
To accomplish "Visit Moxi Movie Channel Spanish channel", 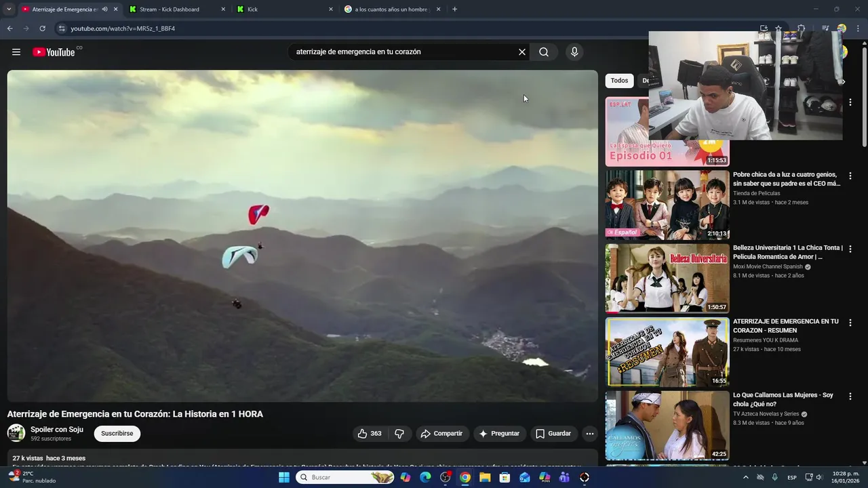I will click(768, 266).
